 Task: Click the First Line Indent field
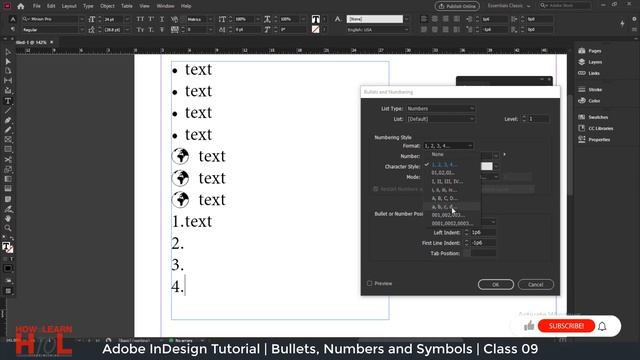(x=483, y=243)
